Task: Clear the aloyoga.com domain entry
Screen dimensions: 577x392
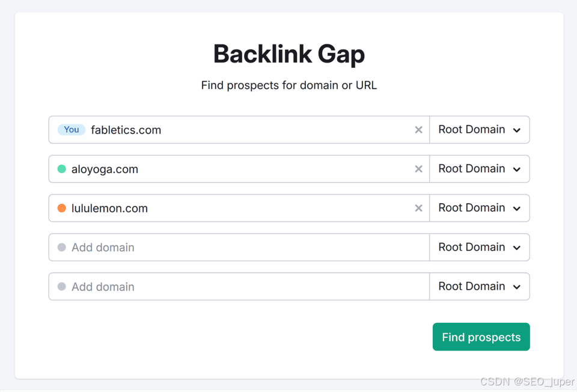Action: (x=418, y=169)
